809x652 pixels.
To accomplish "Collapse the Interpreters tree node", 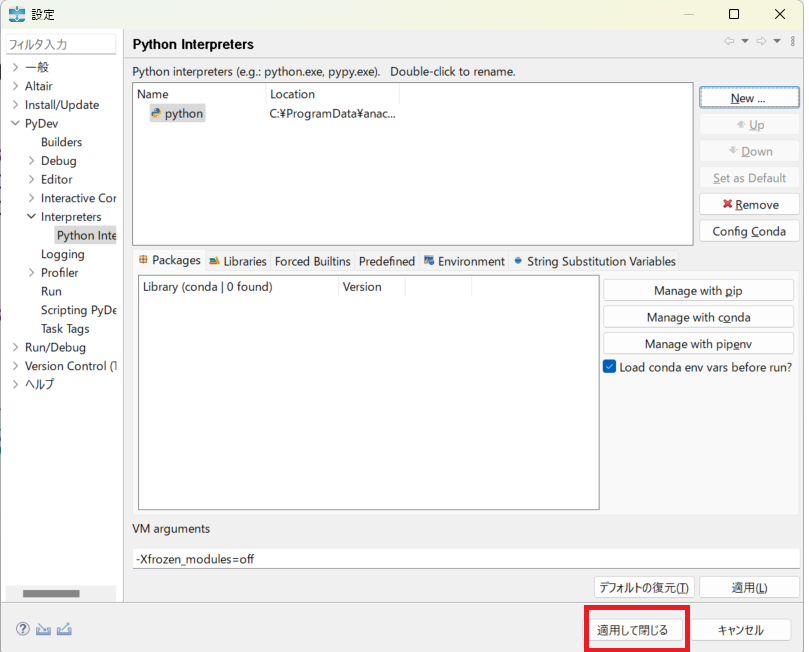I will (31, 217).
